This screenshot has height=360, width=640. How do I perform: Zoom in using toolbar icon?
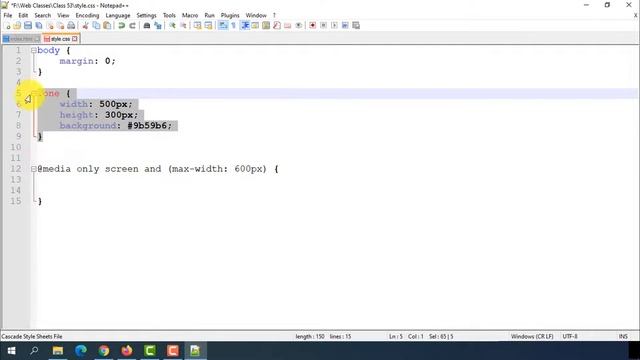(172, 26)
